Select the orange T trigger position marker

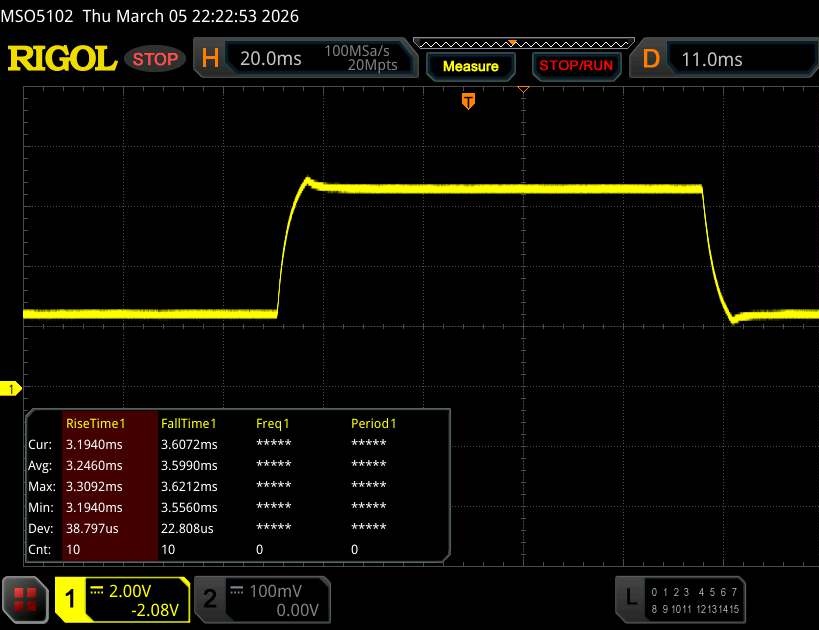pos(467,100)
